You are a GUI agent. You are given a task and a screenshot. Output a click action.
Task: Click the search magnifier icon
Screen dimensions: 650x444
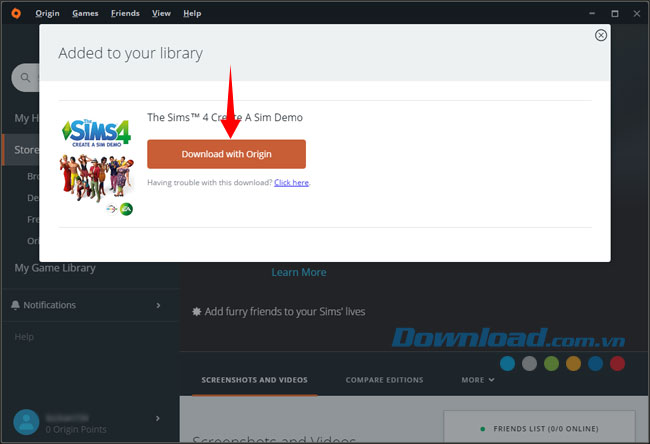(25, 78)
